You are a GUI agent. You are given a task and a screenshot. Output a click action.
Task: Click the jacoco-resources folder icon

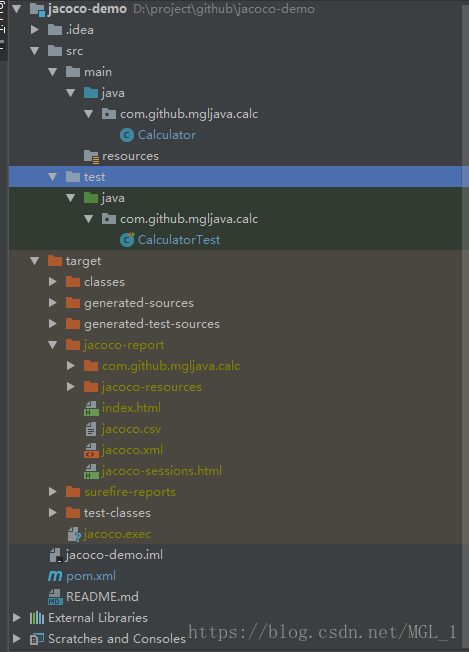pos(91,387)
